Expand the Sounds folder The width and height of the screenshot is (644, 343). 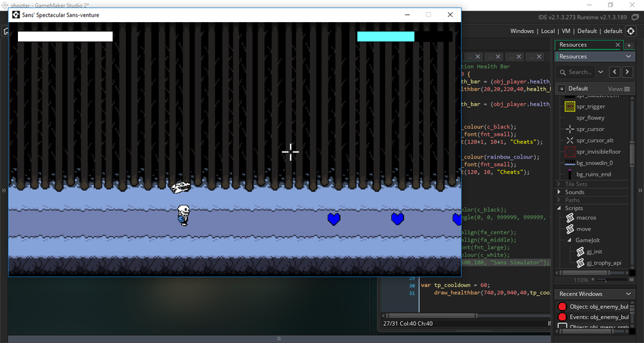559,192
